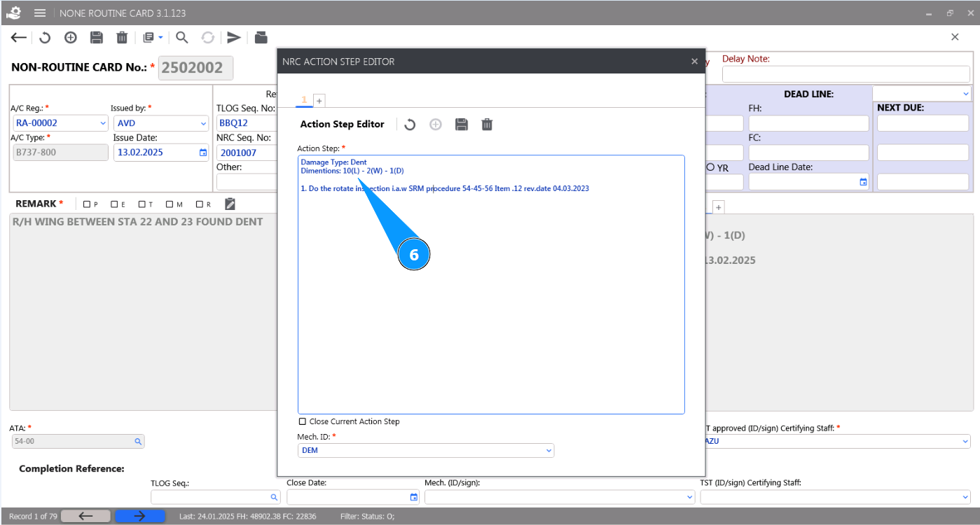Screen dimensions: 980x525
Task: Click the search magnifier in the main toolbar
Action: coord(182,38)
